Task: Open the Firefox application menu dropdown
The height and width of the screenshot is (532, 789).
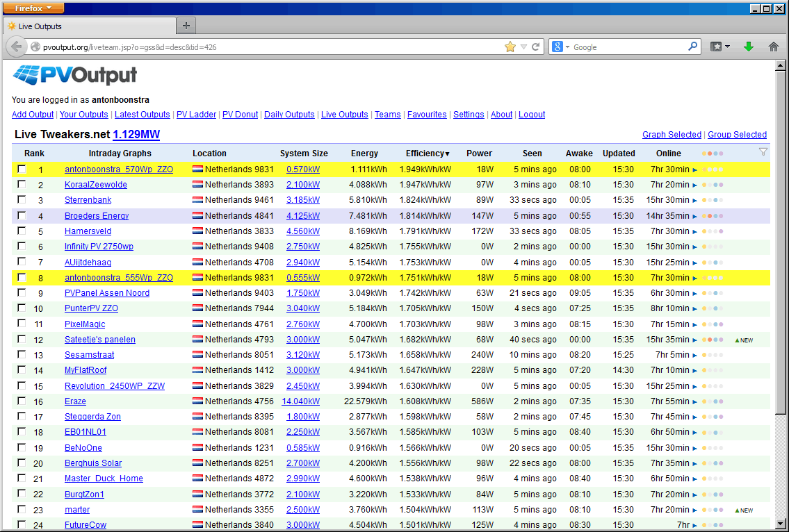Action: (x=34, y=8)
